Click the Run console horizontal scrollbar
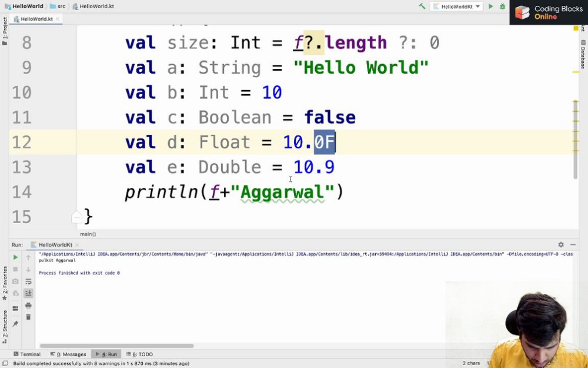This screenshot has width=588, height=368. [116, 346]
